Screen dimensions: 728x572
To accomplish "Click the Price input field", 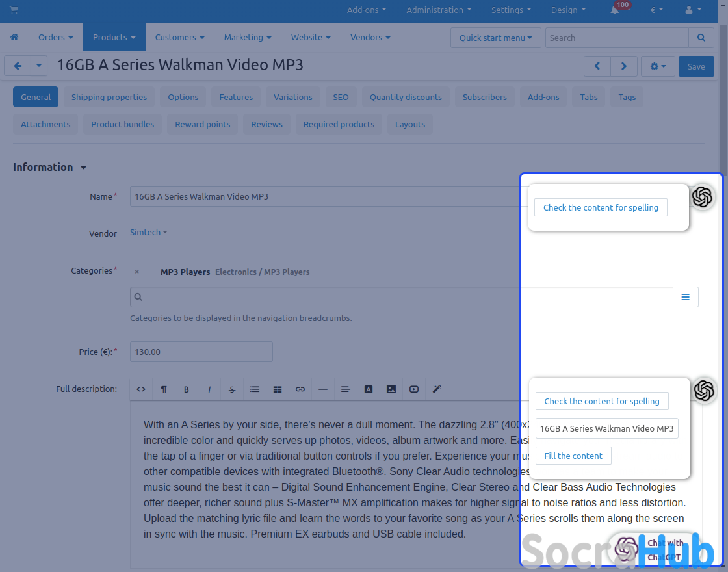I will pyautogui.click(x=201, y=352).
